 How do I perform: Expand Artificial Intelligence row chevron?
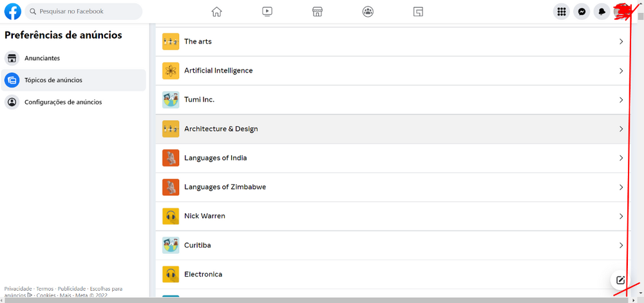[x=621, y=71]
